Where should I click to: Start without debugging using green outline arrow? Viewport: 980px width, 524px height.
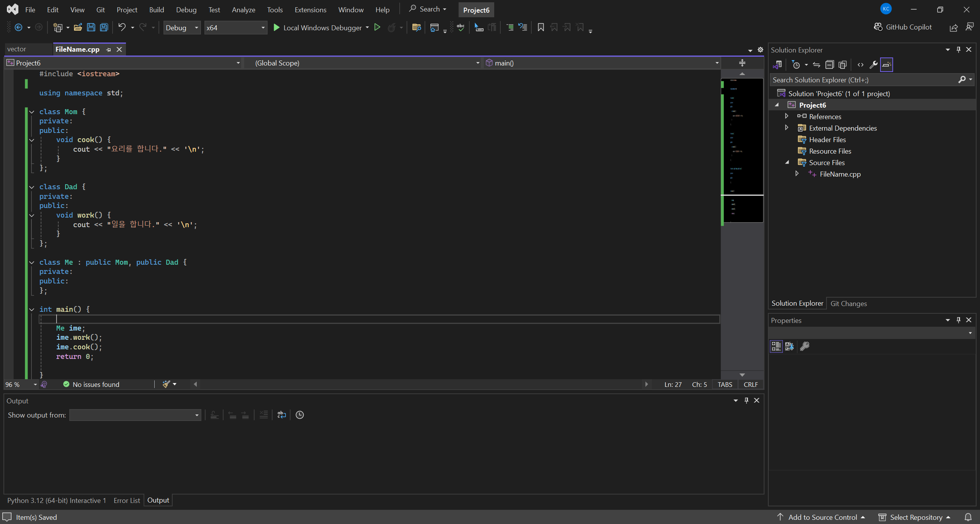point(377,28)
